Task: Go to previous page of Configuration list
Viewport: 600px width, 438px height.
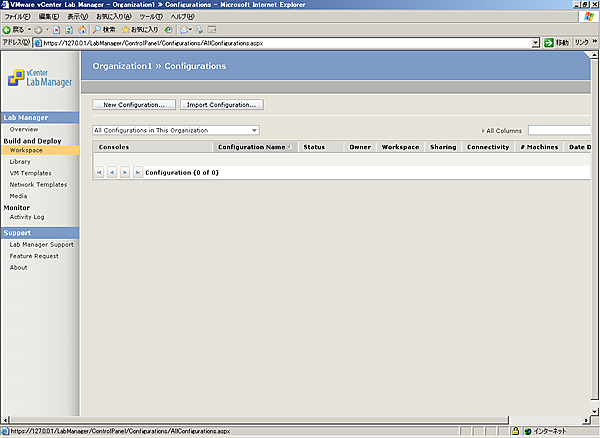Action: click(112, 172)
